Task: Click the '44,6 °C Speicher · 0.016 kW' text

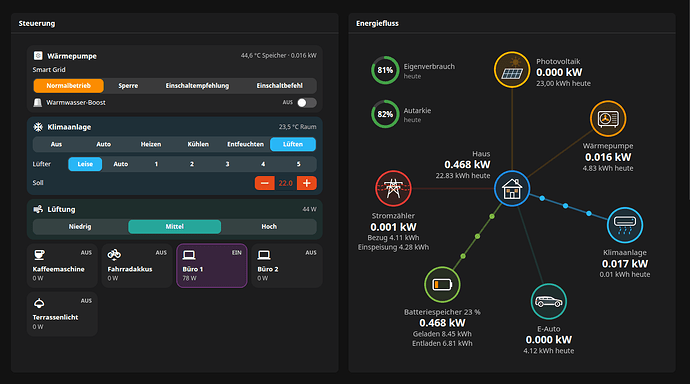Action: (279, 55)
